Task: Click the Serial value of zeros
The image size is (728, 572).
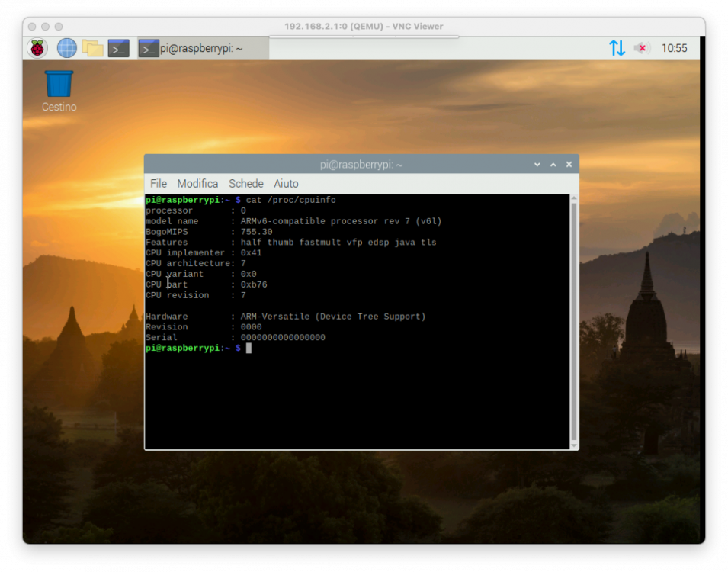Action: click(283, 337)
